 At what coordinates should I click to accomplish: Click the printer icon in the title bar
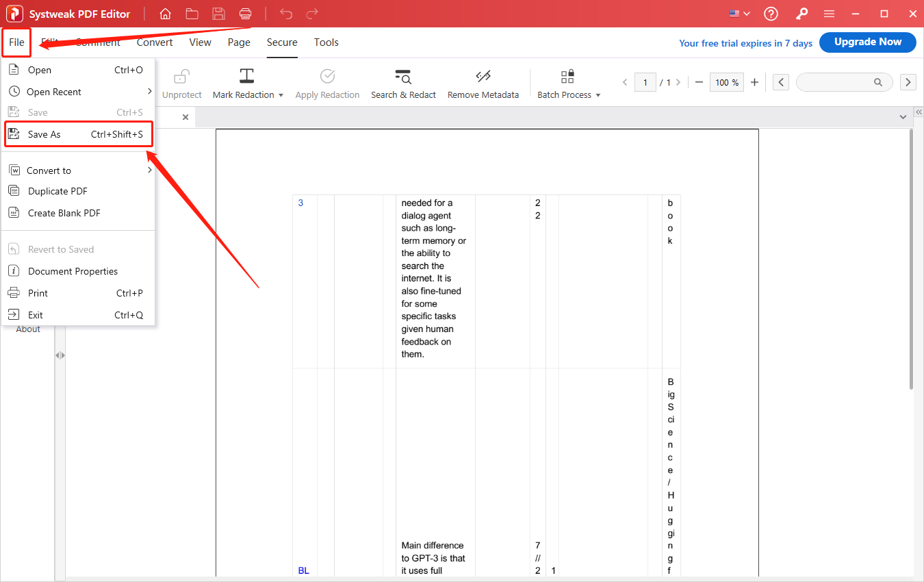point(245,14)
